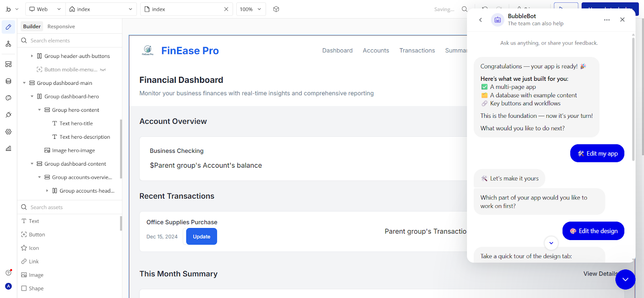
Task: Click the BubbleBot chat scrollbar
Action: pos(633,99)
